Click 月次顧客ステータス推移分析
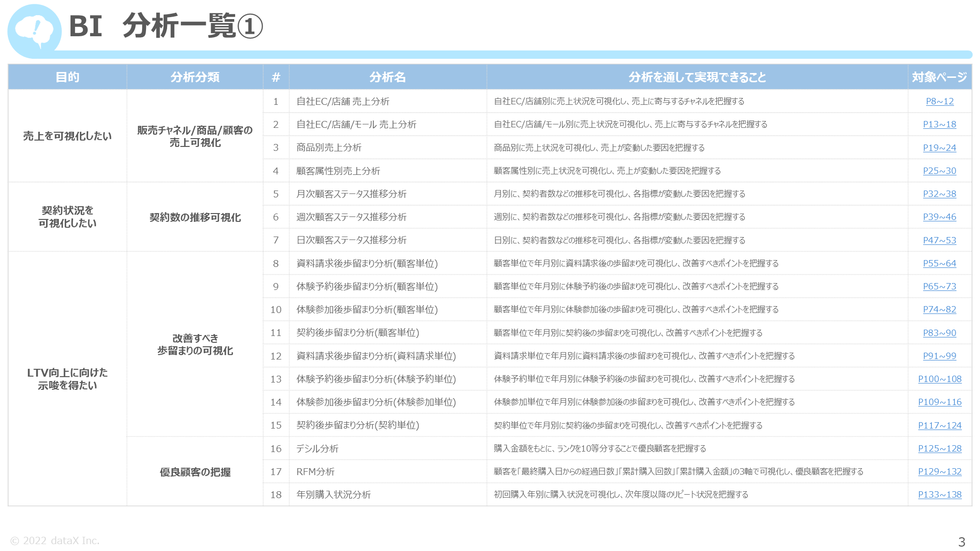The image size is (980, 551). pyautogui.click(x=351, y=194)
